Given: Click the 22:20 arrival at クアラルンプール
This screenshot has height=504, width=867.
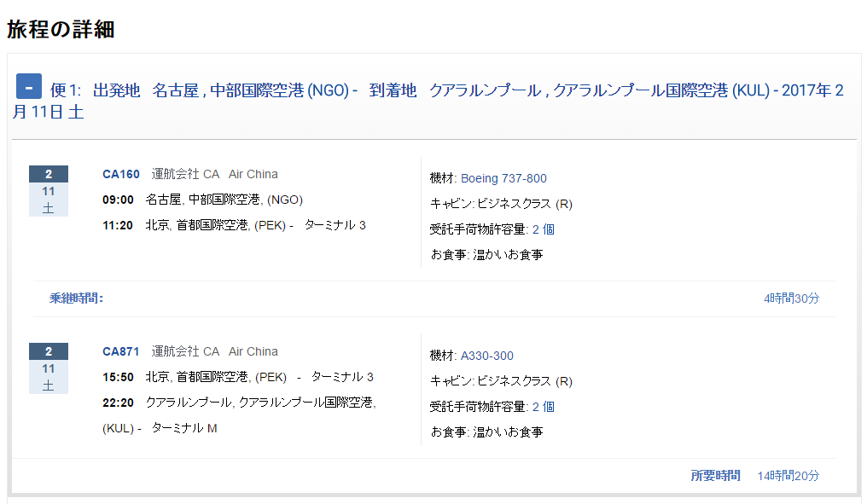Looking at the screenshot, I should [118, 403].
